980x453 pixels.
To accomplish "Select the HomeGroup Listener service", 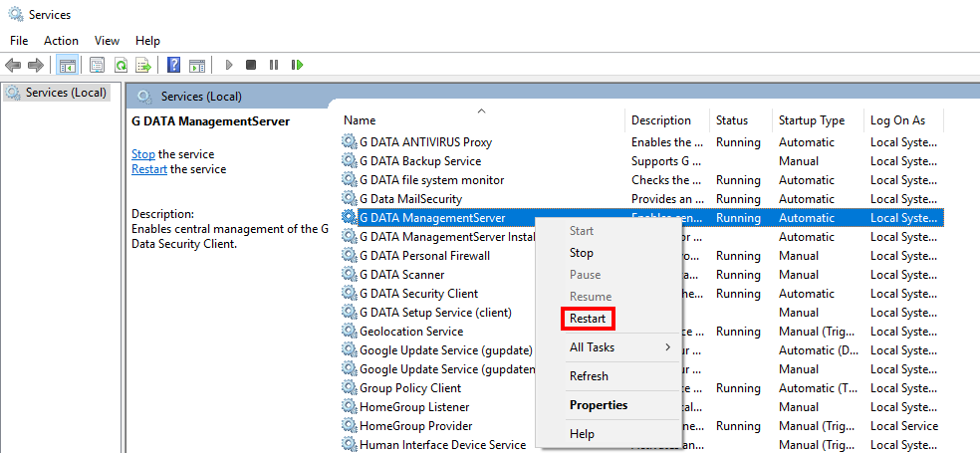I will (x=414, y=407).
